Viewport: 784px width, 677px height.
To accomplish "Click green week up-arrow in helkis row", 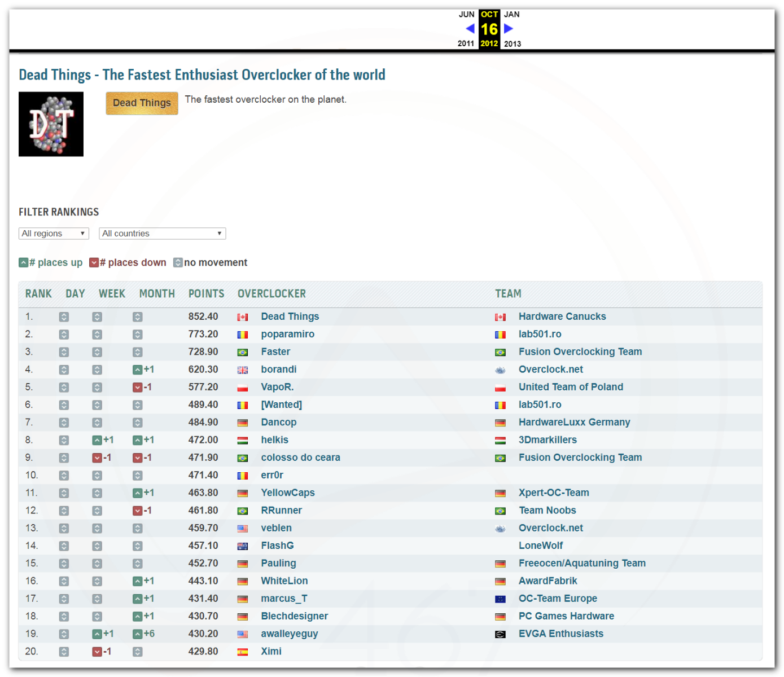I will [x=97, y=440].
